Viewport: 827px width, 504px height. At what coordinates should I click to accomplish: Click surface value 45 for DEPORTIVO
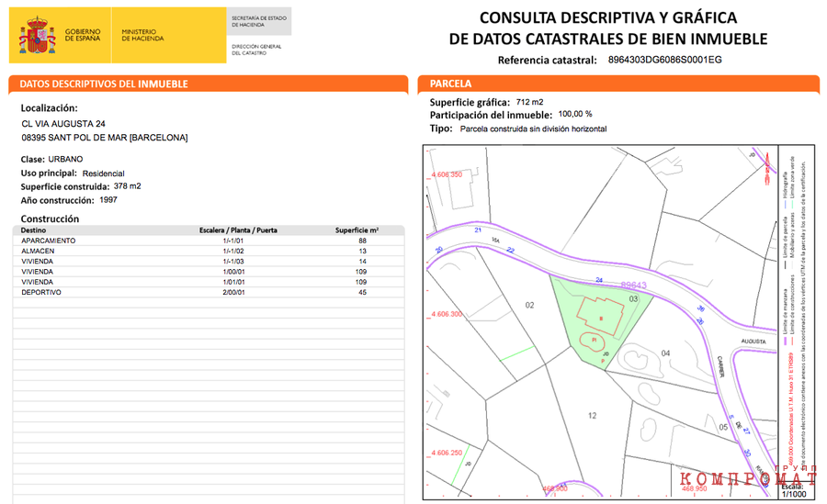pos(362,293)
